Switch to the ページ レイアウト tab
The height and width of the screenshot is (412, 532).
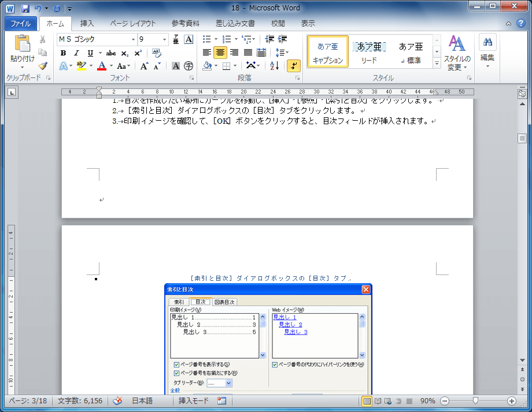(132, 23)
